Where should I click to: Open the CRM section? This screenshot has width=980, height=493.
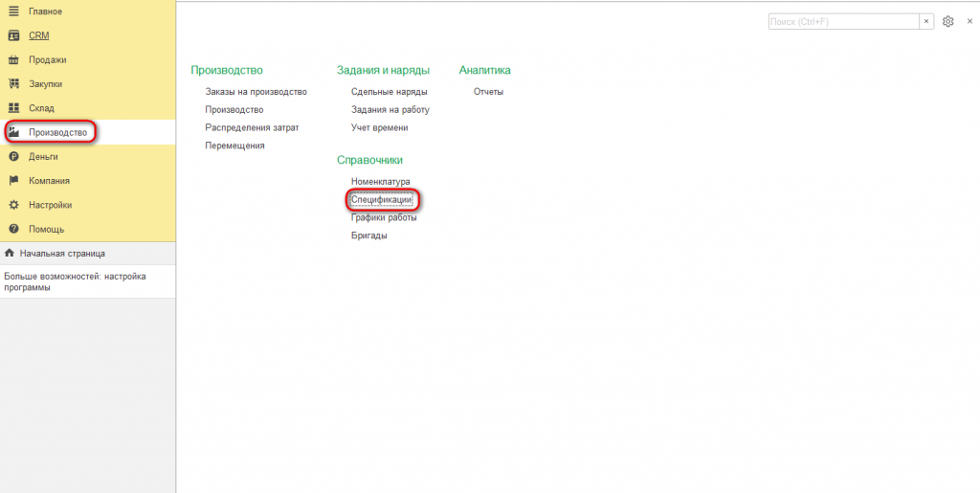38,35
